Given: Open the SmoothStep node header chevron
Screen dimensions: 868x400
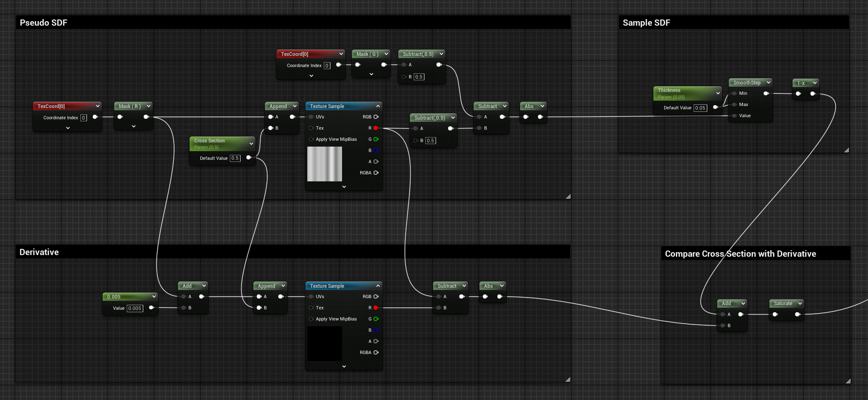Looking at the screenshot, I should click(x=769, y=82).
